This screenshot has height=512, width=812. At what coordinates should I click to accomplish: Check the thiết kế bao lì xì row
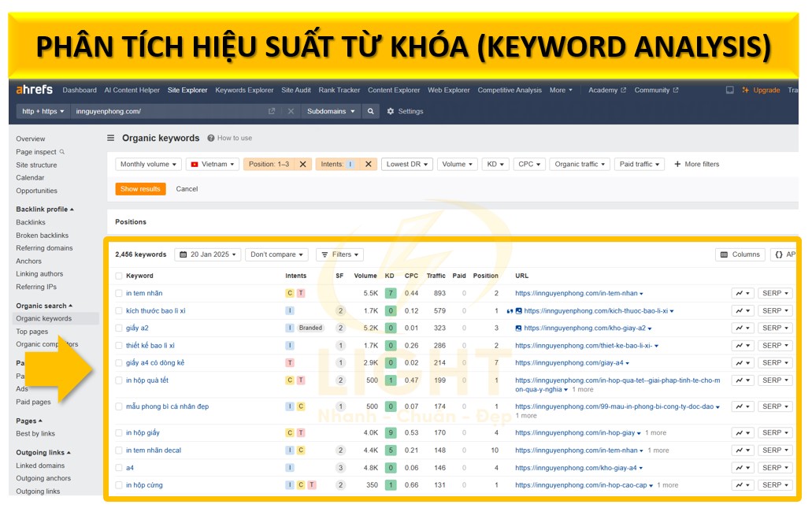(119, 345)
